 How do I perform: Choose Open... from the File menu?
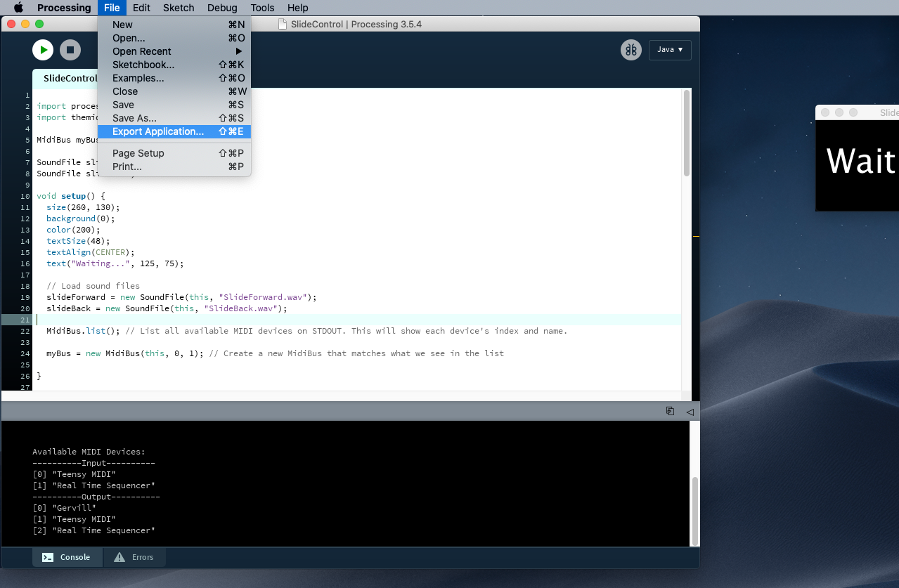[174, 38]
